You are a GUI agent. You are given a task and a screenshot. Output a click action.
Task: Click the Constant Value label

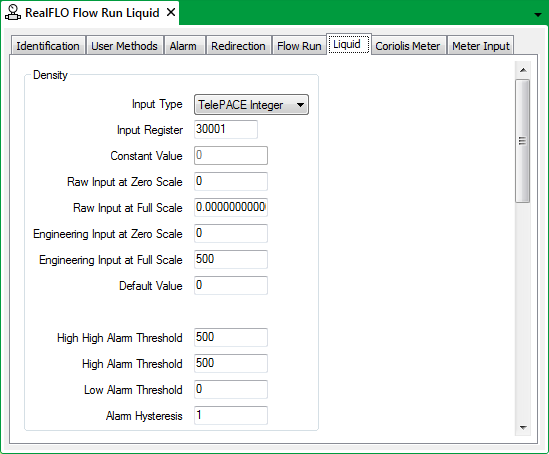pyautogui.click(x=146, y=156)
